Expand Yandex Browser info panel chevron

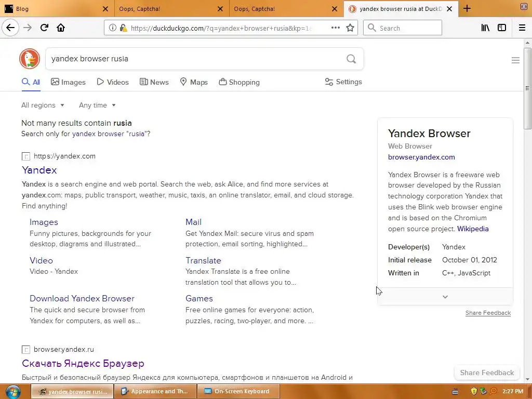click(445, 297)
